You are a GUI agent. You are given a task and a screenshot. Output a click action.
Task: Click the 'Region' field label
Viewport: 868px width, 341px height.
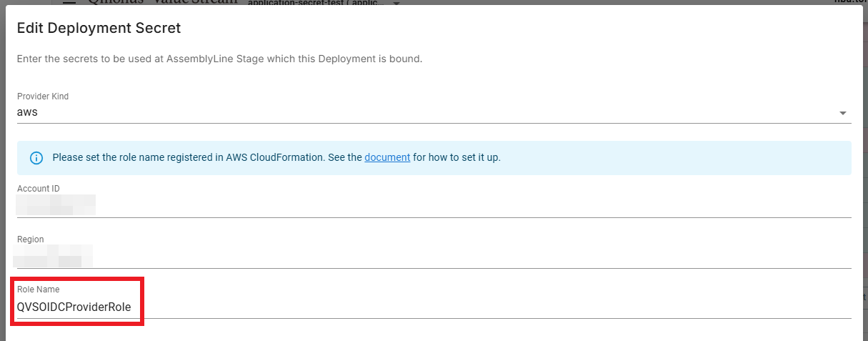click(31, 239)
